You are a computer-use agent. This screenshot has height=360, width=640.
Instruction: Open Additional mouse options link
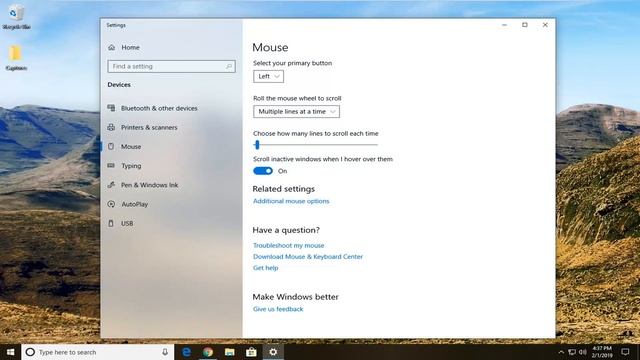click(291, 201)
